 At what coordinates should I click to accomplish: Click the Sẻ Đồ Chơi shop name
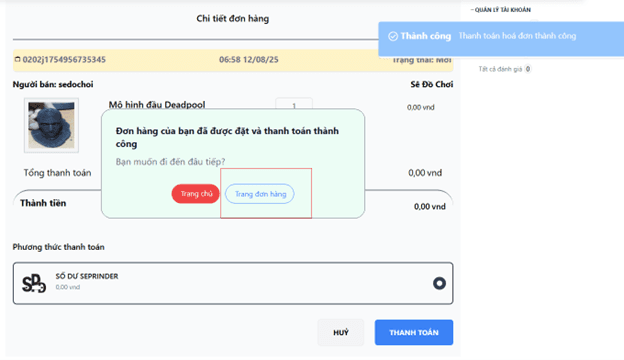pyautogui.click(x=431, y=84)
